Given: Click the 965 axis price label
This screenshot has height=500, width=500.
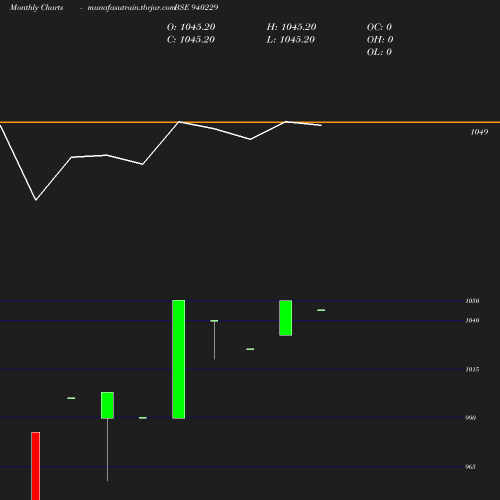Looking at the screenshot, I should [x=470, y=467].
